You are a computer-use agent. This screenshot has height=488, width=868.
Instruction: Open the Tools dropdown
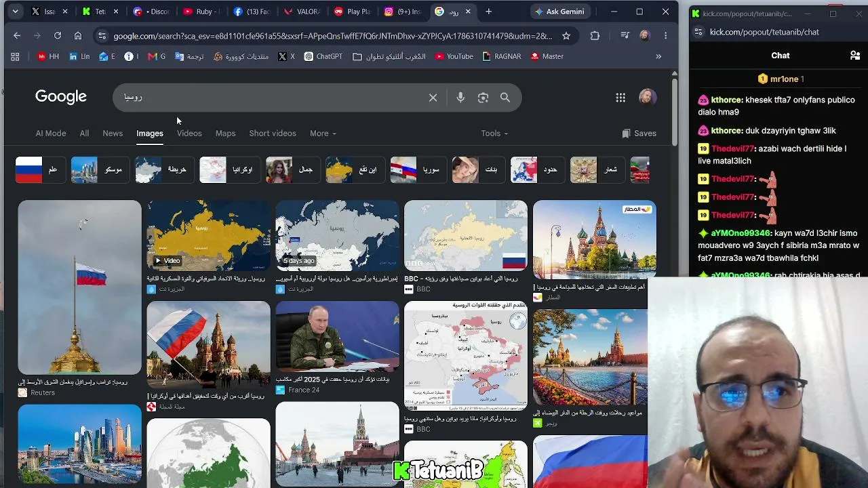(x=494, y=134)
